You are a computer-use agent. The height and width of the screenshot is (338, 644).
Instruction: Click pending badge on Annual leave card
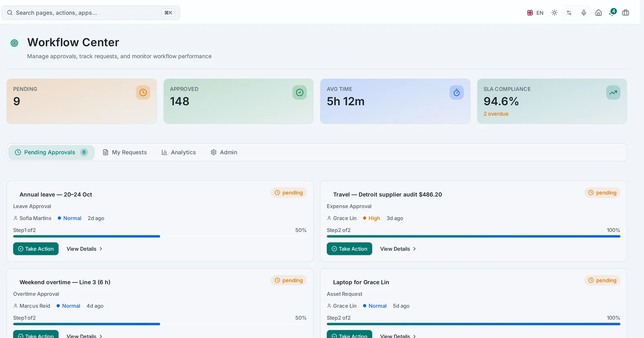pos(289,193)
